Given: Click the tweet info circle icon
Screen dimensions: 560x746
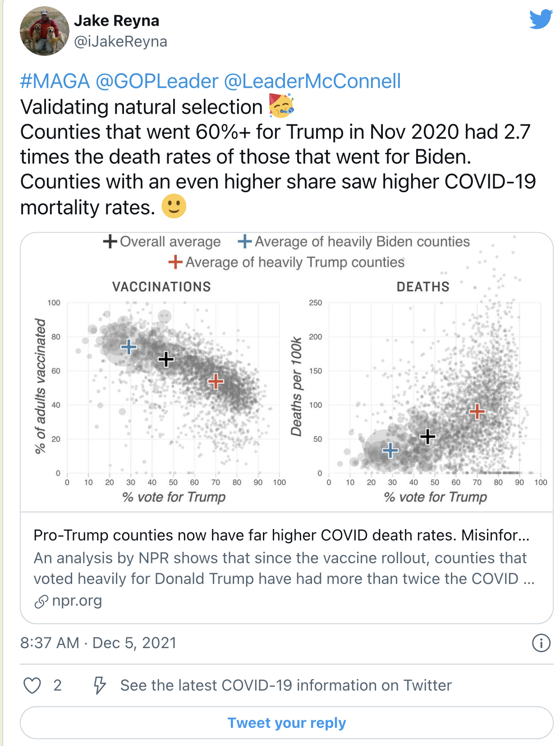Looking at the screenshot, I should coord(541,643).
